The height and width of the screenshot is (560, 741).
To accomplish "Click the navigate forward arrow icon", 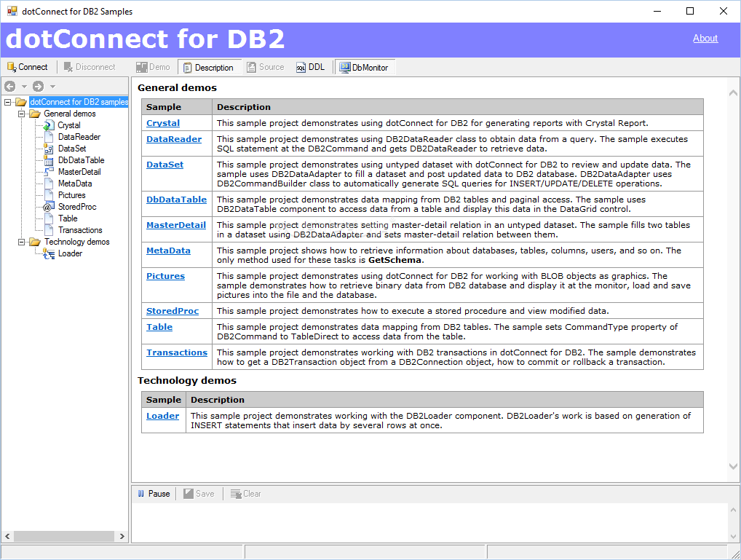I will (x=39, y=86).
